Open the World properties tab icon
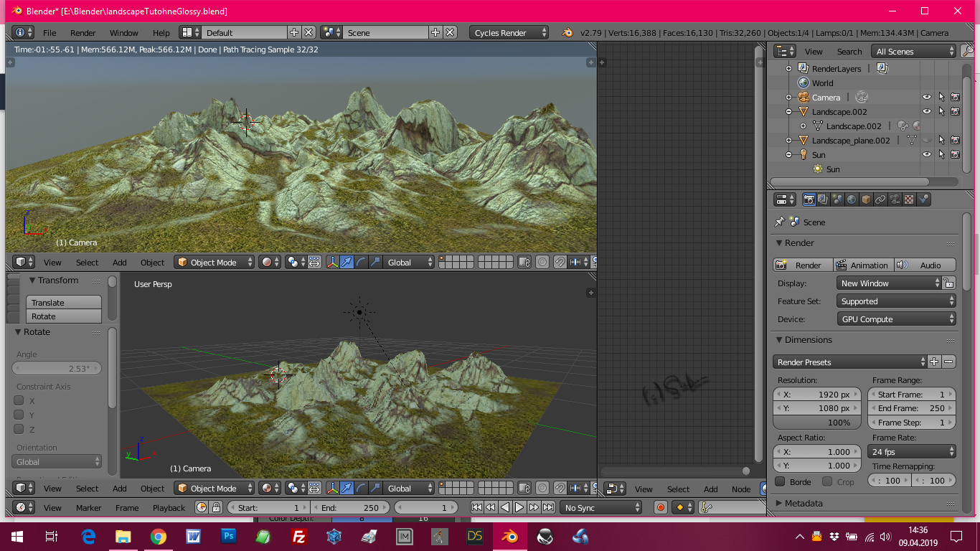The width and height of the screenshot is (980, 551). pyautogui.click(x=852, y=199)
